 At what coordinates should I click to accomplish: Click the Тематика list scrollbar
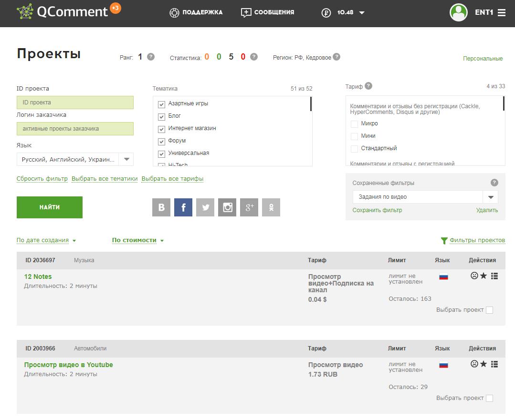(311, 104)
